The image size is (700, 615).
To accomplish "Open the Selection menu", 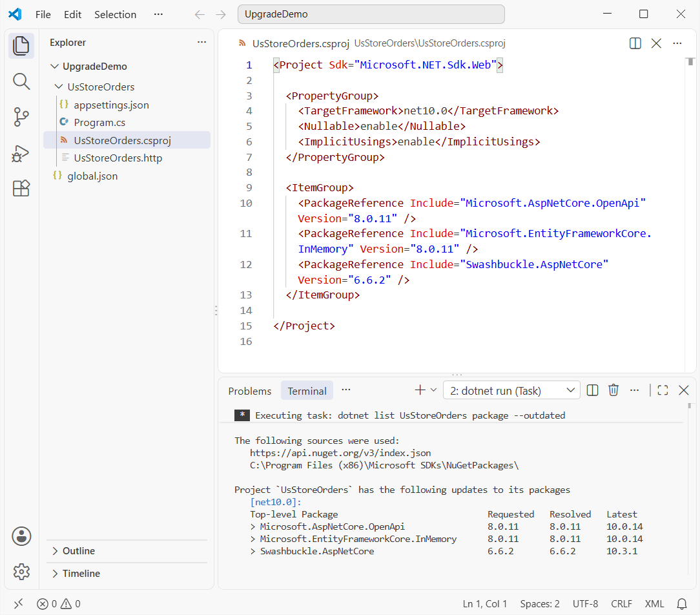I will coord(115,15).
